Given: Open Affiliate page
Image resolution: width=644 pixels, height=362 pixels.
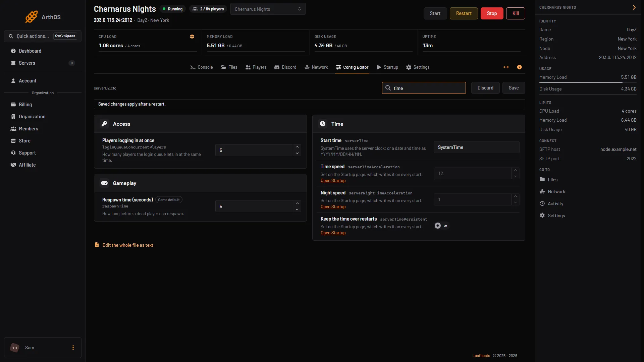Looking at the screenshot, I should (43, 165).
